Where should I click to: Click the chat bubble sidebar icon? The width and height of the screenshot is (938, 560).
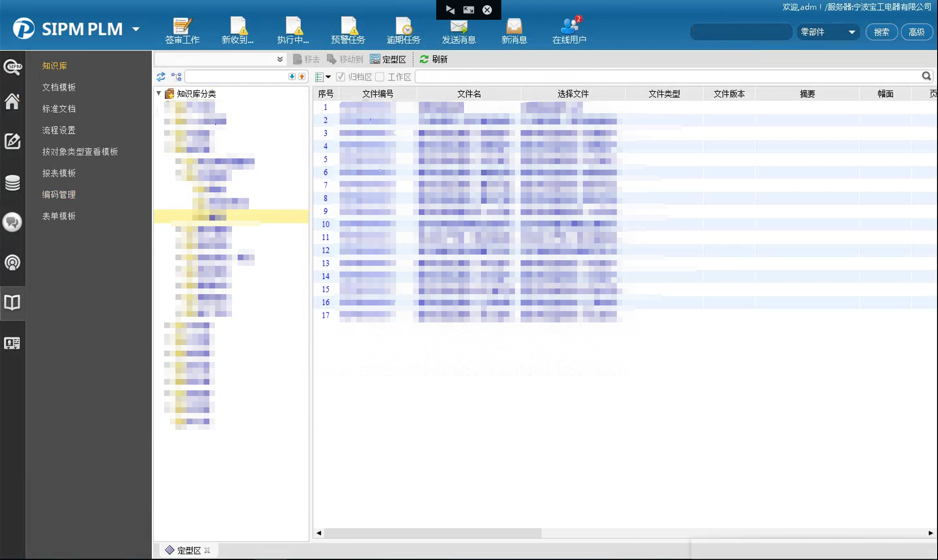click(x=12, y=222)
